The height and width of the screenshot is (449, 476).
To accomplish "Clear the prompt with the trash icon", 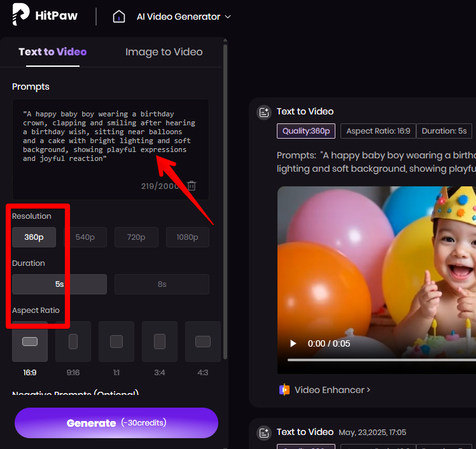I will pos(192,186).
